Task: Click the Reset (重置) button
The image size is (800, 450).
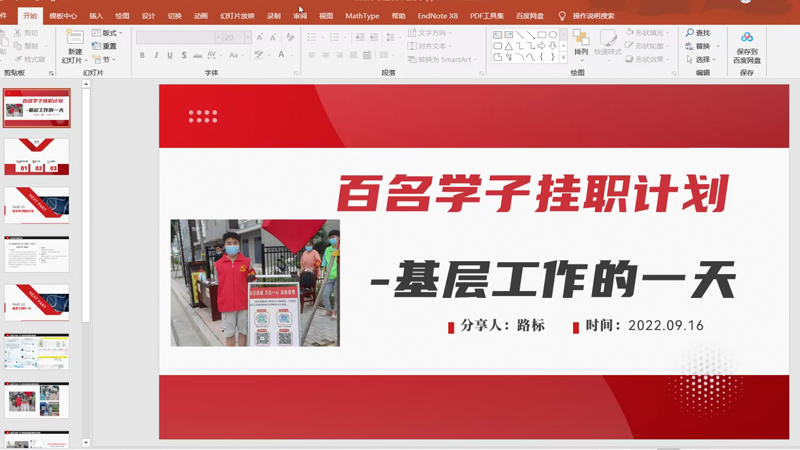Action: click(x=105, y=46)
